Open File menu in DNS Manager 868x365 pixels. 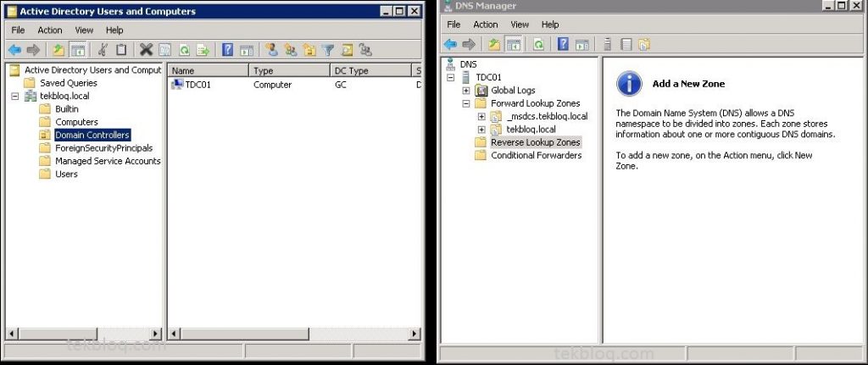[453, 25]
